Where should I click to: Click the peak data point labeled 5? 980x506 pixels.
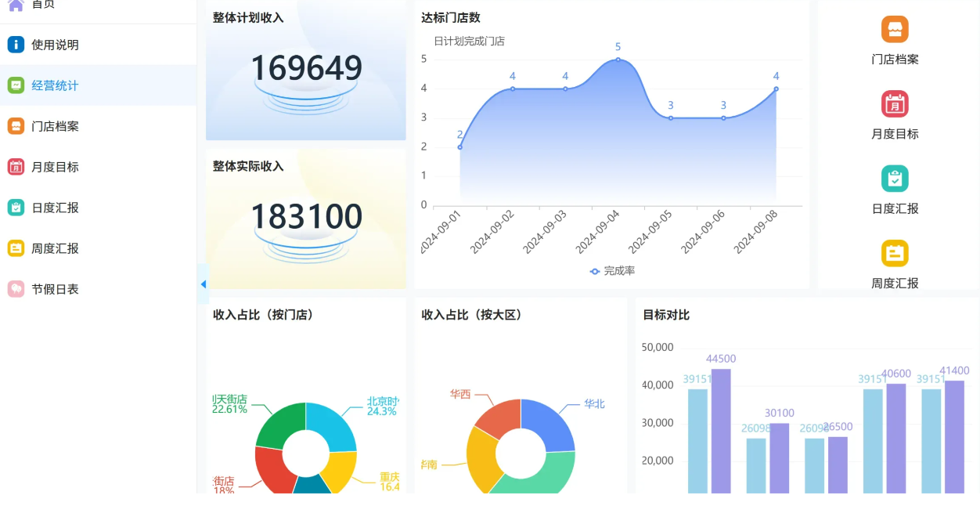tap(618, 60)
